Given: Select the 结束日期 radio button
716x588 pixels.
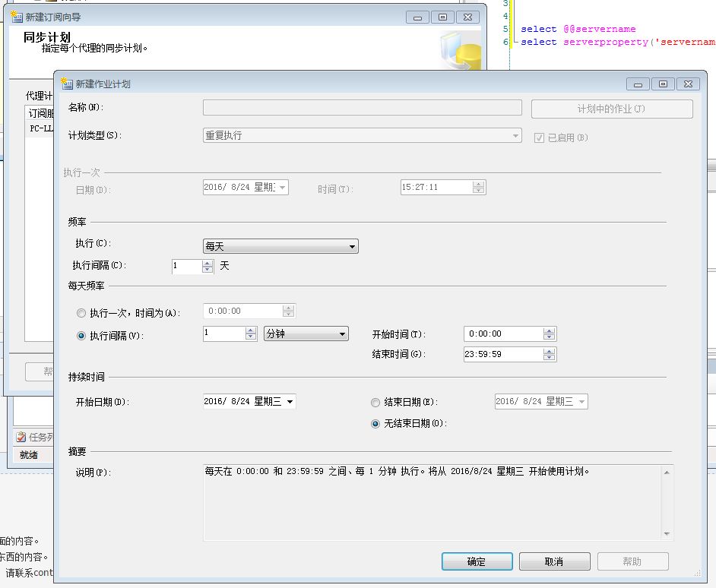Looking at the screenshot, I should click(x=375, y=403).
